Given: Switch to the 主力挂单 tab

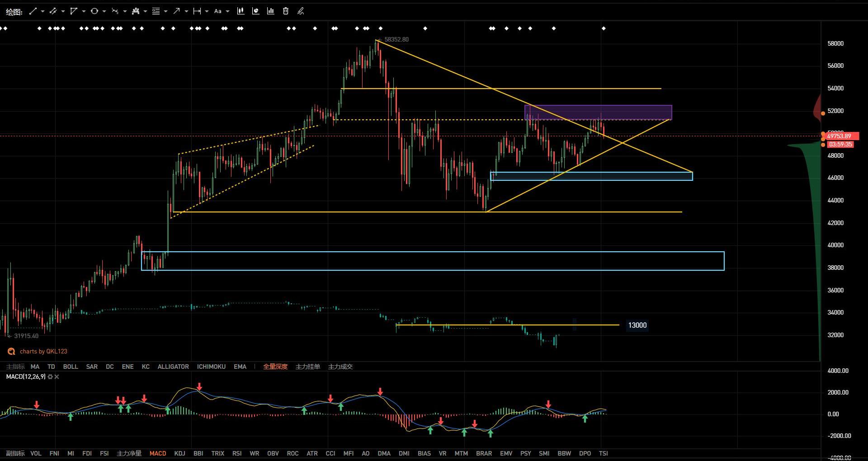Looking at the screenshot, I should tap(307, 367).
